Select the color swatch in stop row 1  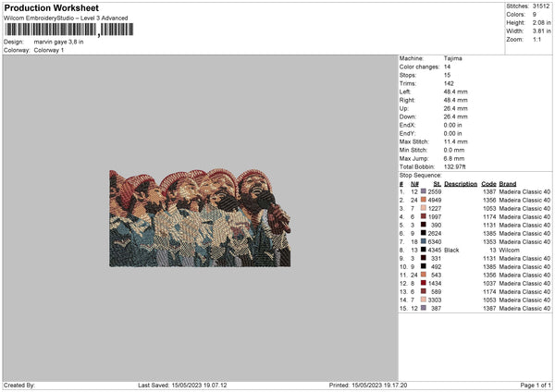tap(424, 191)
